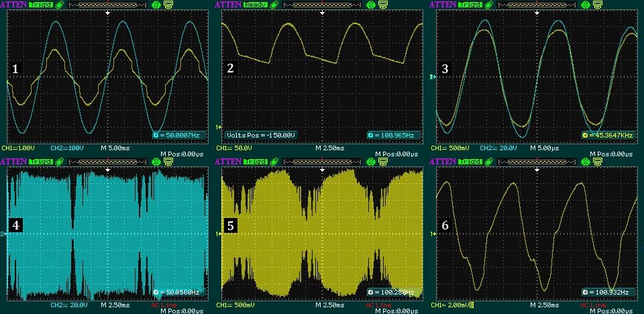This screenshot has width=644, height=314.
Task: Click the Trig'd status badge above the 45.3647KHz scope
Action: [470, 5]
